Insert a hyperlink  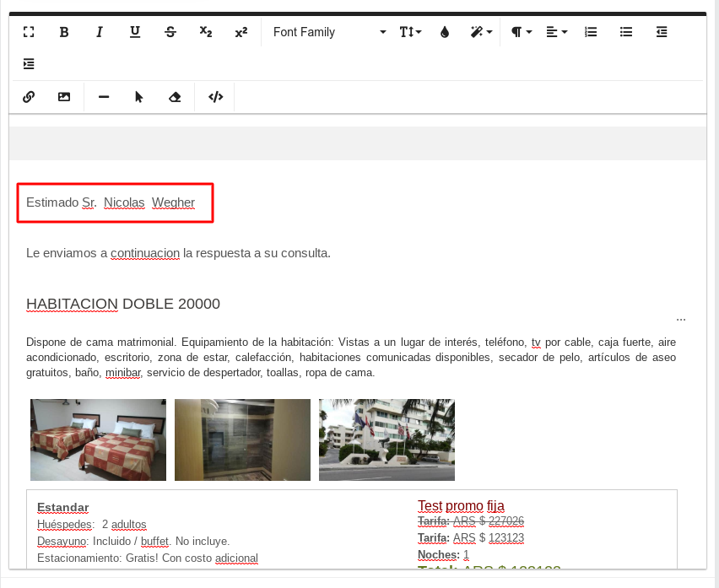pyautogui.click(x=28, y=96)
